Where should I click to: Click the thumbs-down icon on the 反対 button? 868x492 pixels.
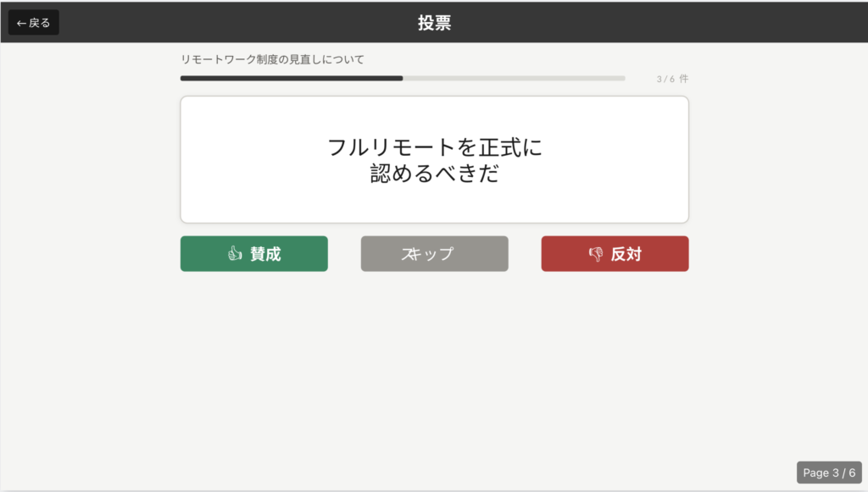click(x=595, y=254)
